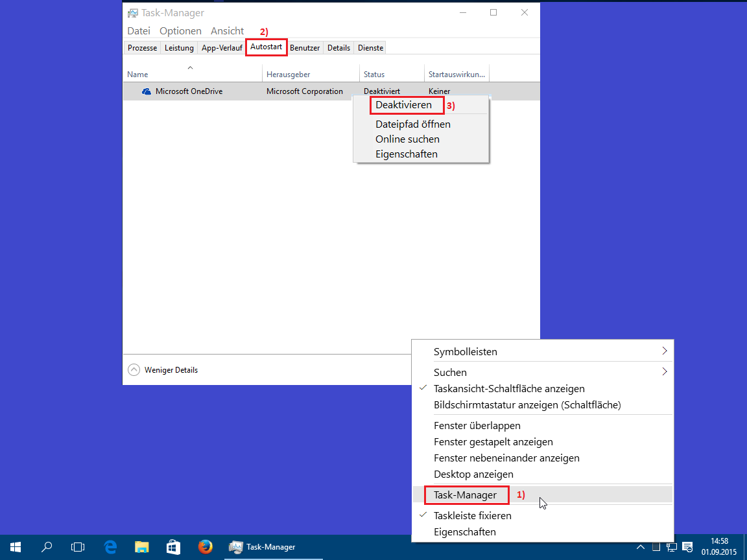Click the Show Desktop strip at the taskbar edge
Screen dimensions: 747x560
pos(744,547)
